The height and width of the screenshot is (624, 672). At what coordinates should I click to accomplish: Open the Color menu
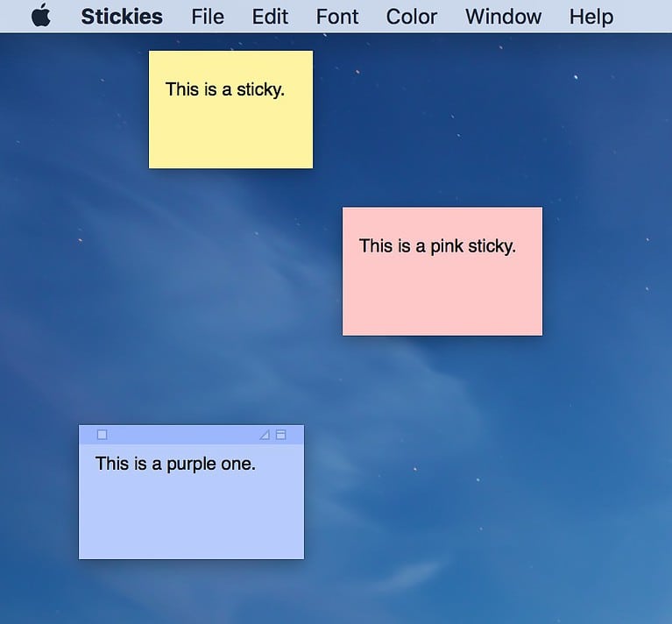click(x=412, y=17)
